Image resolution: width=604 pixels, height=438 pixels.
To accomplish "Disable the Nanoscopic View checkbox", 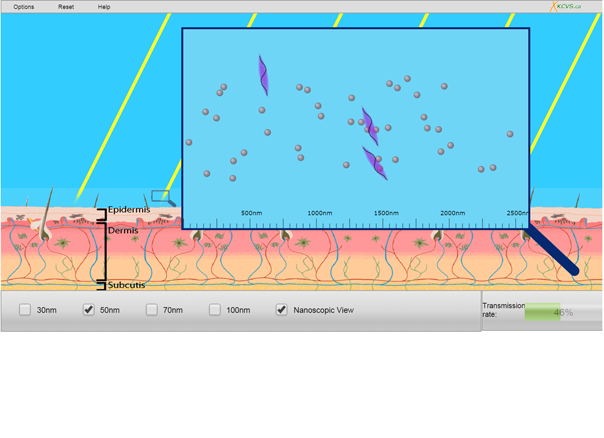I will [x=282, y=310].
